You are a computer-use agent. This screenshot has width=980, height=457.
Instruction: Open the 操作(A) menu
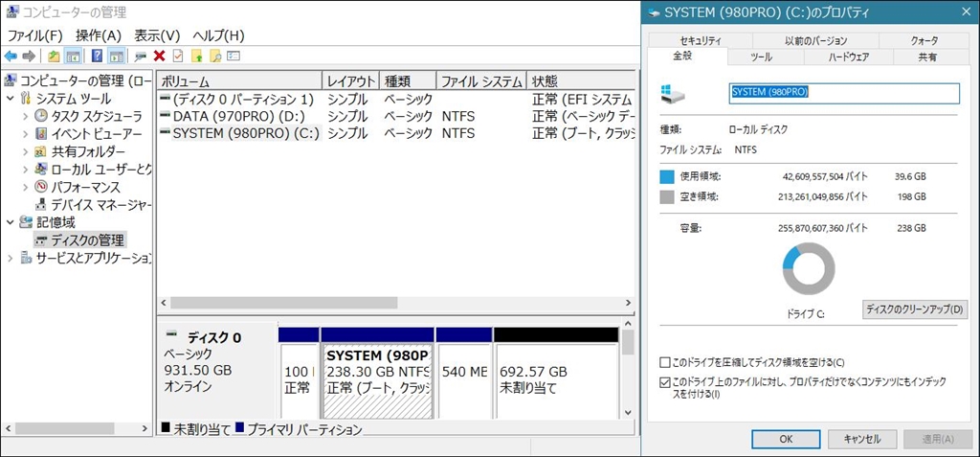click(x=99, y=35)
